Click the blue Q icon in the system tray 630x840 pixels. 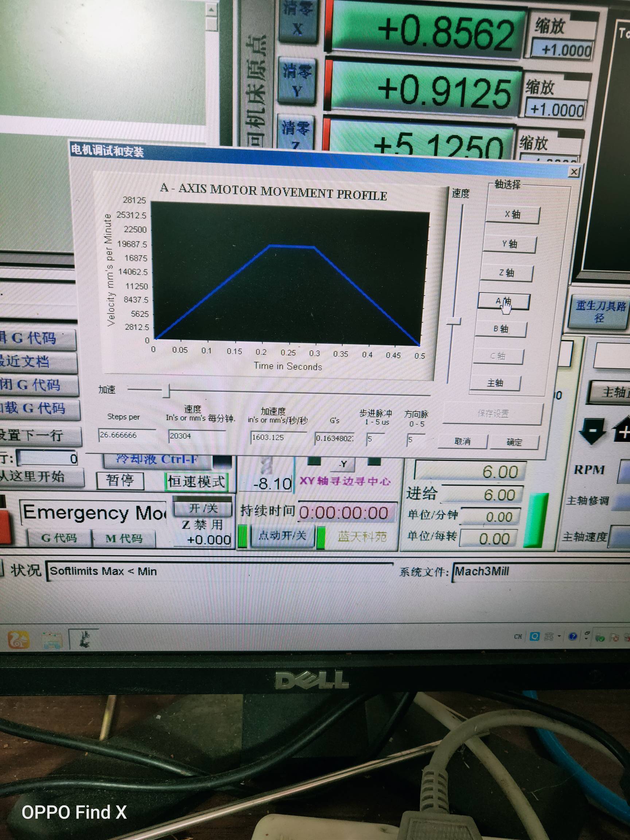tap(534, 636)
